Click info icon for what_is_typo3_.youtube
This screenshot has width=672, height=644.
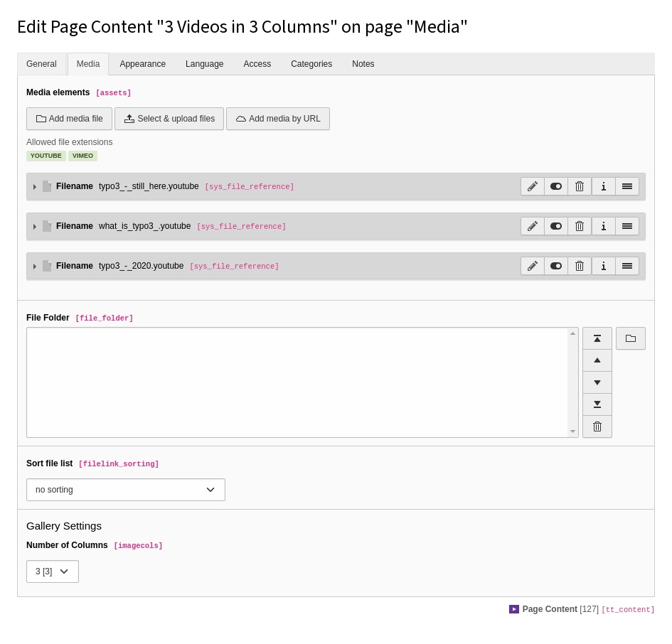click(604, 226)
